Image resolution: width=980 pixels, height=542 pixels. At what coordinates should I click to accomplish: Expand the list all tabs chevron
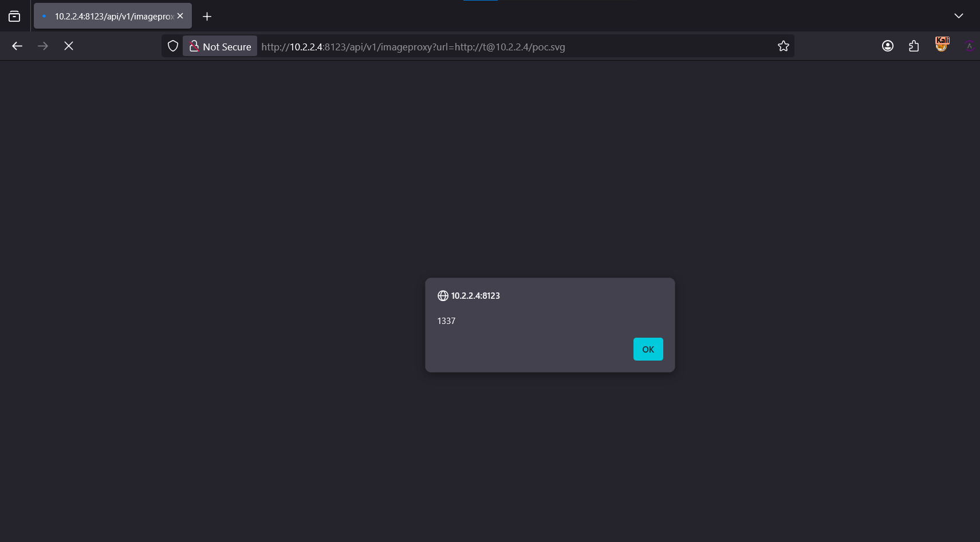(958, 16)
